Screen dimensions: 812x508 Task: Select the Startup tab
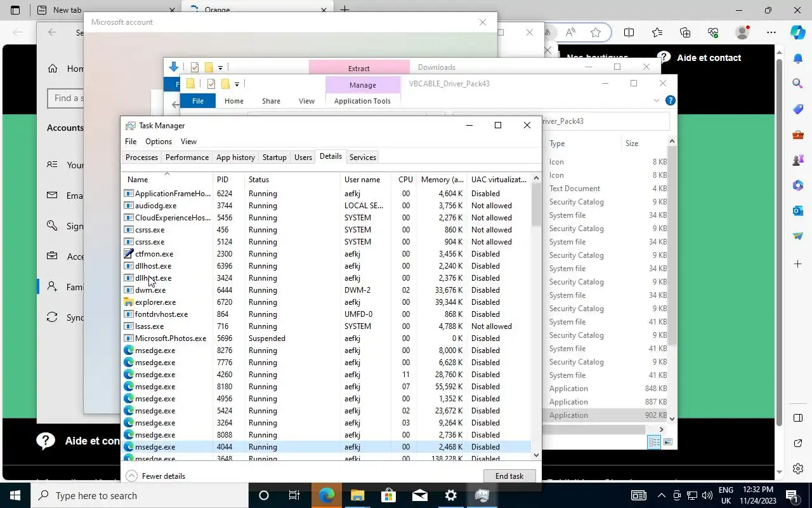coord(275,157)
